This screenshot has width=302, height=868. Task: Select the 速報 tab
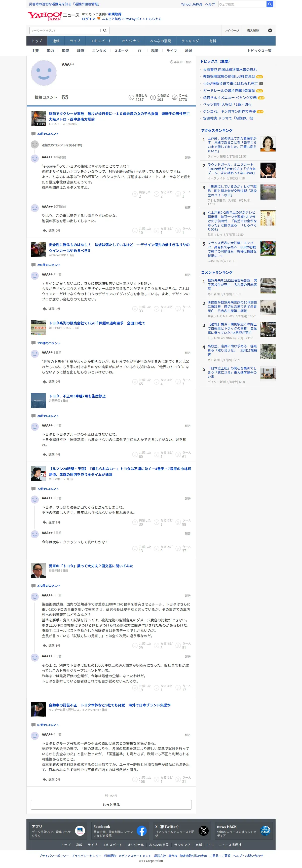point(56,41)
